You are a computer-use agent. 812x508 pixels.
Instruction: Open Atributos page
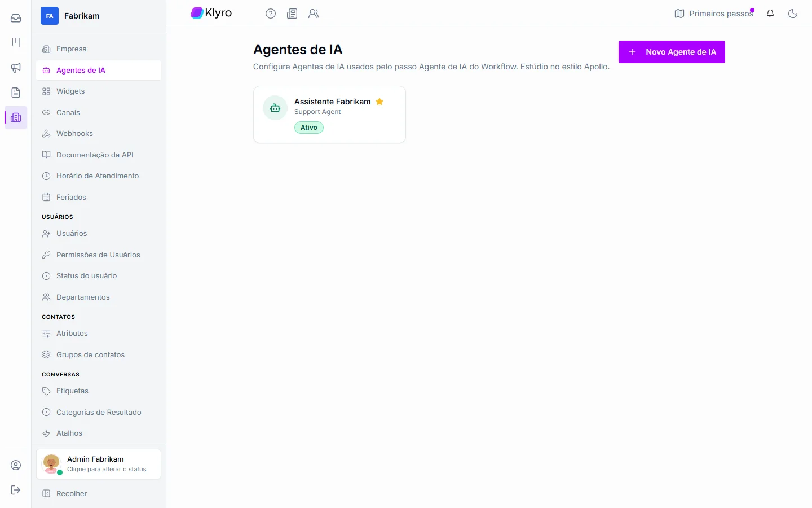pos(99,334)
